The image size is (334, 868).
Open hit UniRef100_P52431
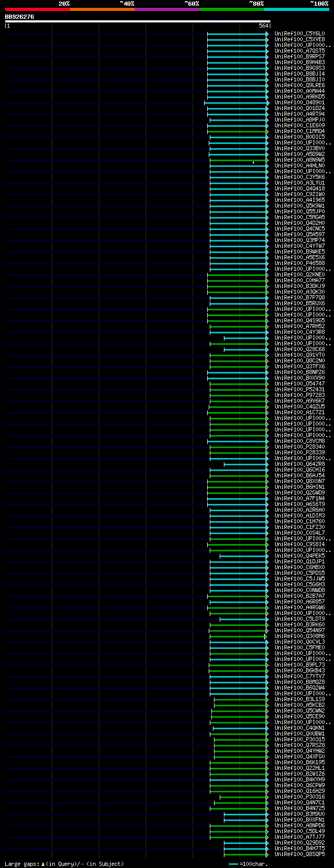300,389
